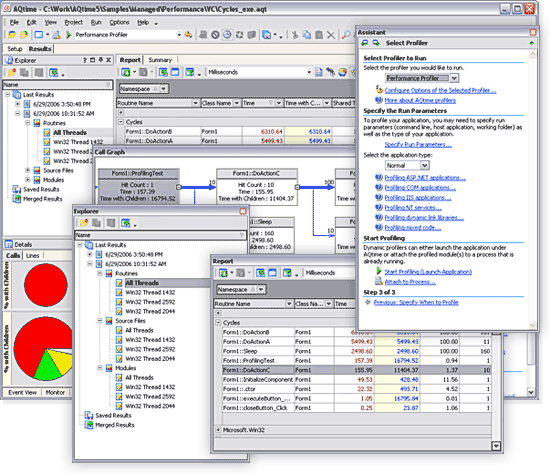Open the Normal application type dropdown
The width and height of the screenshot is (550, 474).
click(424, 165)
